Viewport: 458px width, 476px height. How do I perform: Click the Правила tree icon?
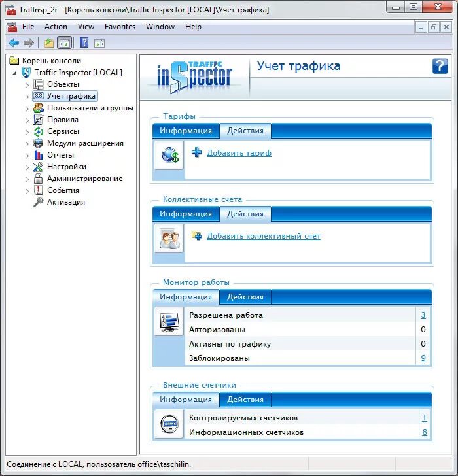coord(38,120)
